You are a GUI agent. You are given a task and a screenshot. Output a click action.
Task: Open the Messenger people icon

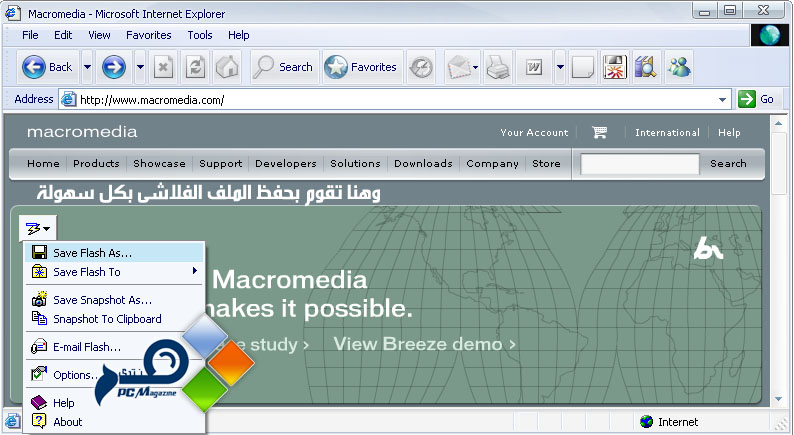(x=679, y=67)
